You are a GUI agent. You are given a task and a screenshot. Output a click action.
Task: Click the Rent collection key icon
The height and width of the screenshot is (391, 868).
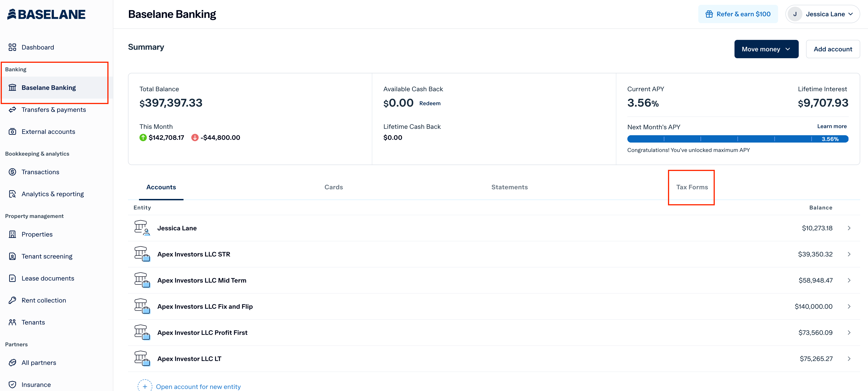click(x=12, y=300)
